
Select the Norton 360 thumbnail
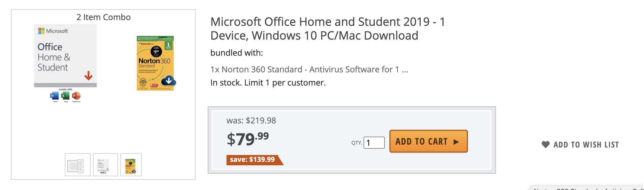click(x=131, y=165)
